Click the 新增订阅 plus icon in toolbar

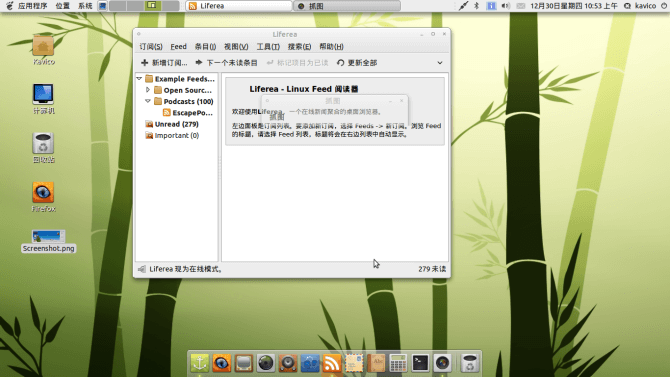click(144, 63)
